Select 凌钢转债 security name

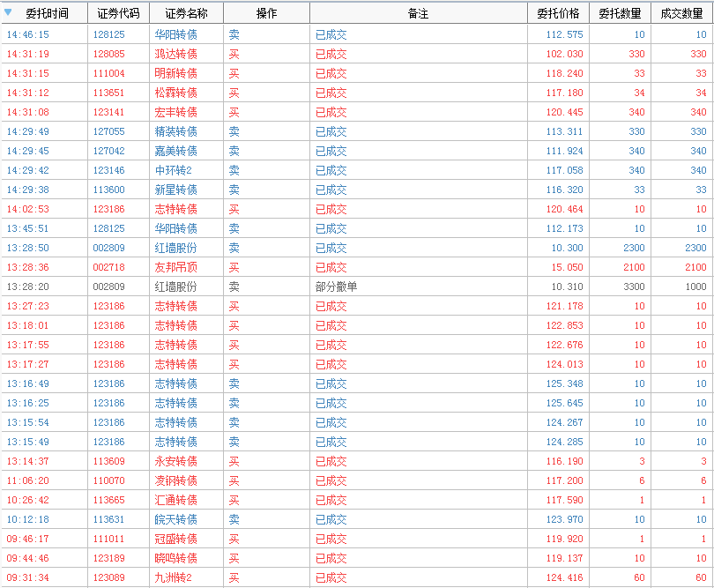pyautogui.click(x=175, y=480)
